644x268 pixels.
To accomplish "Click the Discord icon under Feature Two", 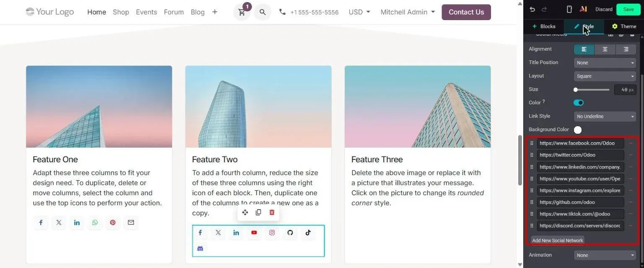I will [200, 249].
